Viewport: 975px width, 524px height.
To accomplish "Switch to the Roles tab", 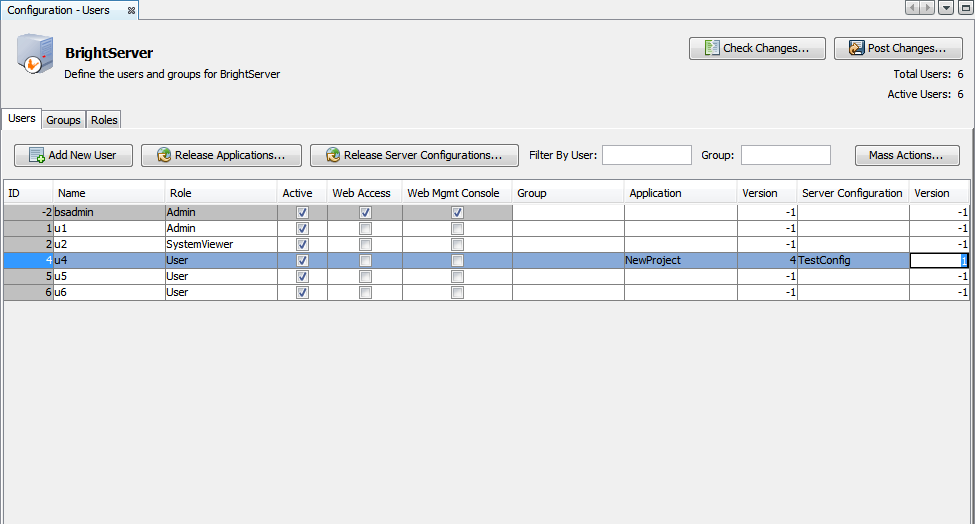I will (x=104, y=120).
